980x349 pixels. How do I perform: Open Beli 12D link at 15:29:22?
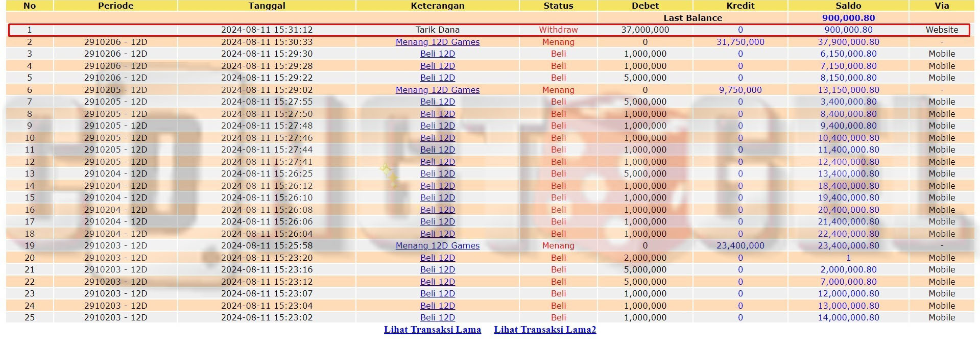point(437,78)
